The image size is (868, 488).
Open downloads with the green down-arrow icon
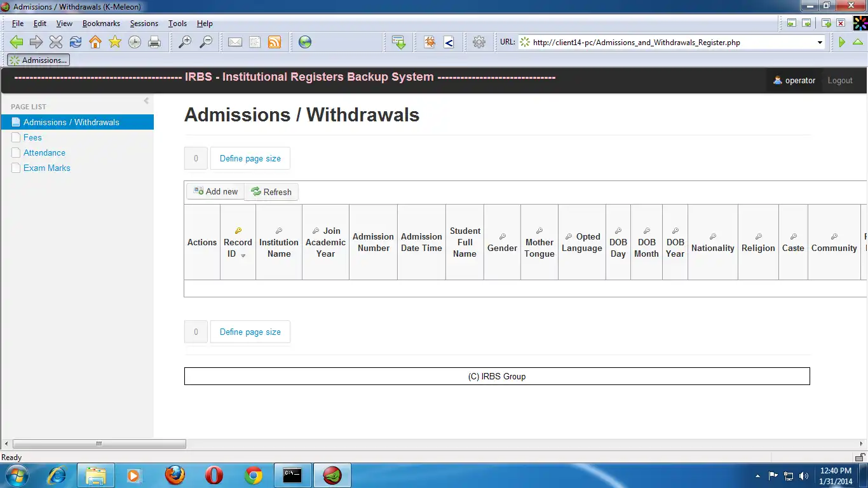pyautogui.click(x=399, y=42)
